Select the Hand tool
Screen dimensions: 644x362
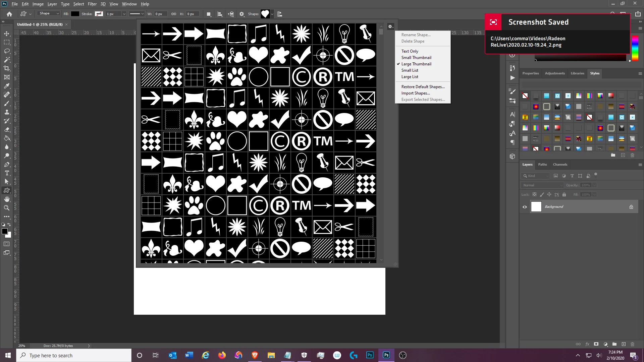click(7, 199)
